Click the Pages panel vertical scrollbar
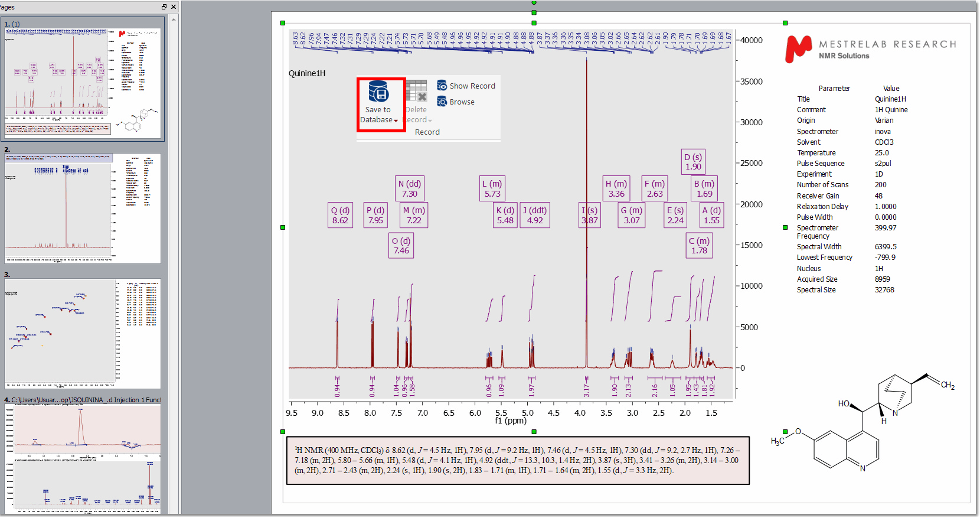This screenshot has height=518, width=980. click(x=174, y=265)
